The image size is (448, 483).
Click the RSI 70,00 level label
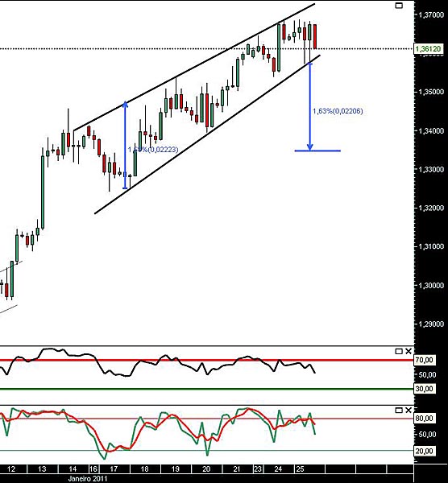pos(425,360)
